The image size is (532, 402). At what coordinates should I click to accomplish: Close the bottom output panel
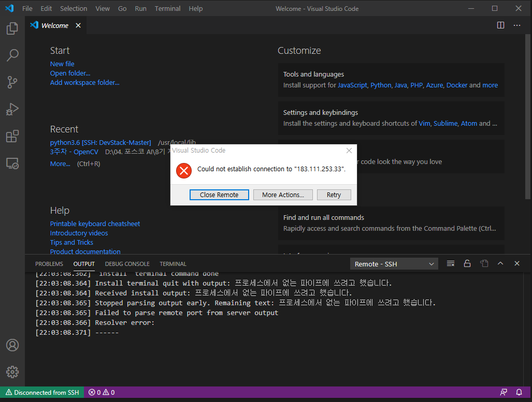point(517,263)
